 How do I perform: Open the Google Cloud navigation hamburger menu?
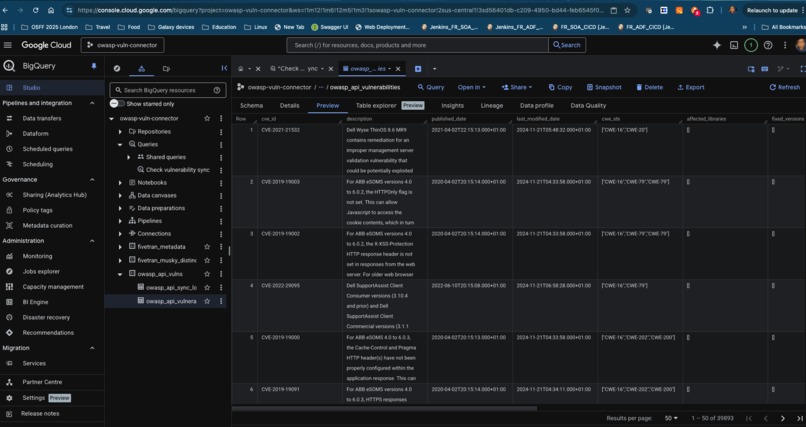pyautogui.click(x=8, y=45)
